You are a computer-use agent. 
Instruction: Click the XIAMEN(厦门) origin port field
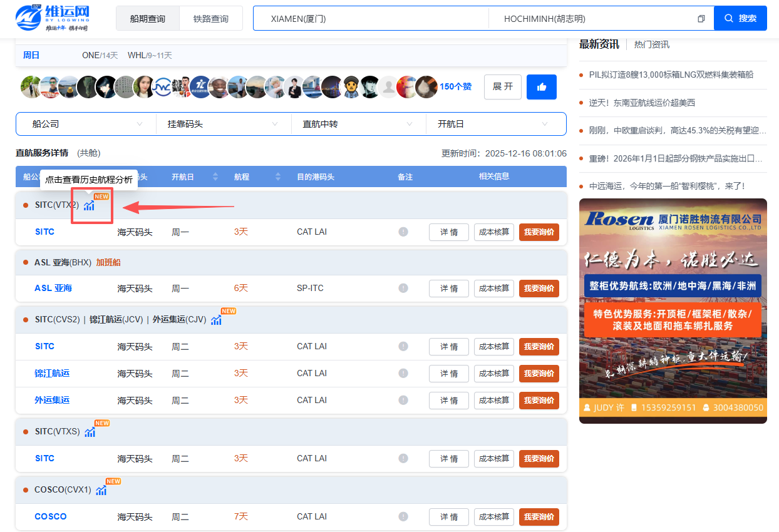(371, 19)
